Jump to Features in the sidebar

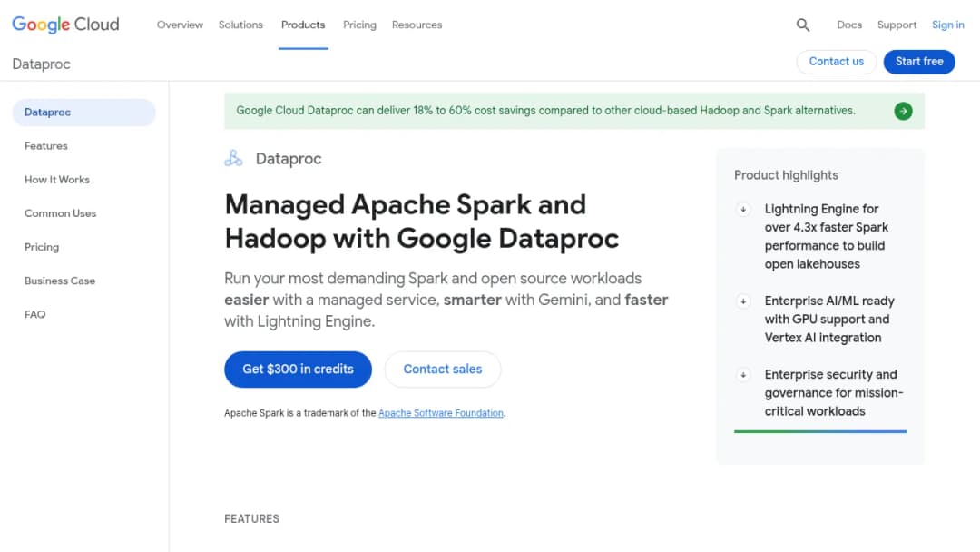pyautogui.click(x=46, y=146)
